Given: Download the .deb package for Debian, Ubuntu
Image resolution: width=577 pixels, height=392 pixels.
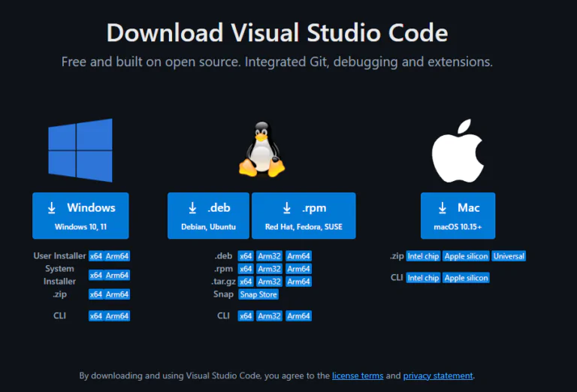Looking at the screenshot, I should tap(208, 216).
